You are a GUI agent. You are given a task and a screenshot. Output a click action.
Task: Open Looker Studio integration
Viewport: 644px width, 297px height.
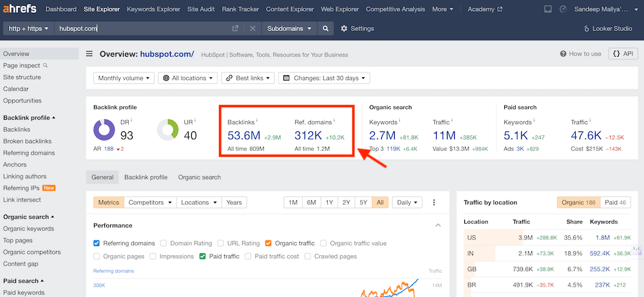[x=608, y=29]
